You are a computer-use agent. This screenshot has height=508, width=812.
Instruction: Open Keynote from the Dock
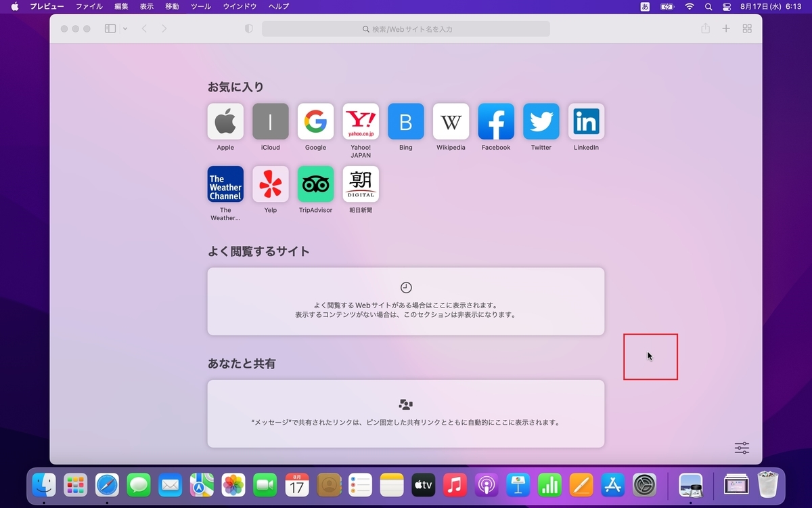pyautogui.click(x=518, y=484)
